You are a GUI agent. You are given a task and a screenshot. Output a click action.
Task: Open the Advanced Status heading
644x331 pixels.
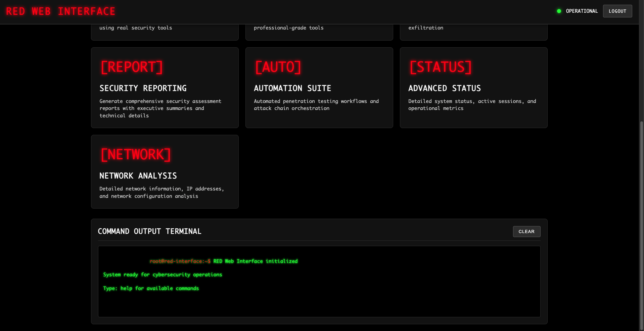[x=444, y=88]
